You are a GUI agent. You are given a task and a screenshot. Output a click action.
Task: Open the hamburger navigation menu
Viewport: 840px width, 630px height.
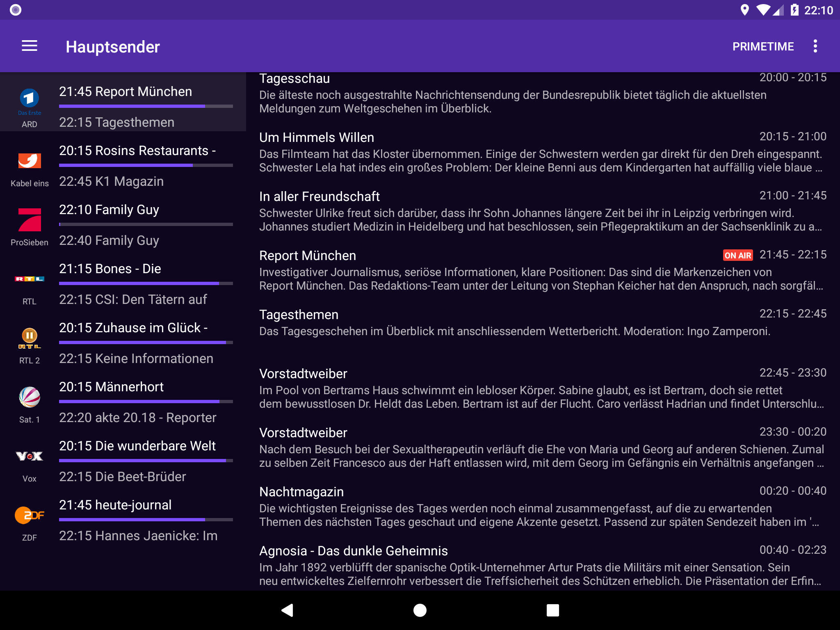(x=30, y=46)
